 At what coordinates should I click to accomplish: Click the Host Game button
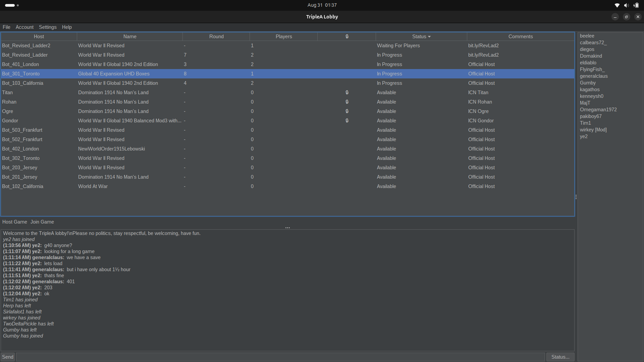pos(14,222)
